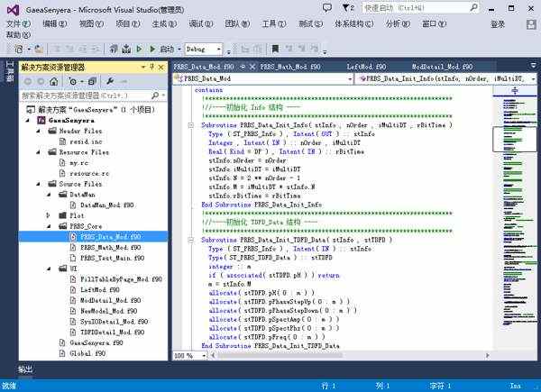This screenshot has width=541, height=392.
Task: Select Global.f90 file
Action: [87, 353]
